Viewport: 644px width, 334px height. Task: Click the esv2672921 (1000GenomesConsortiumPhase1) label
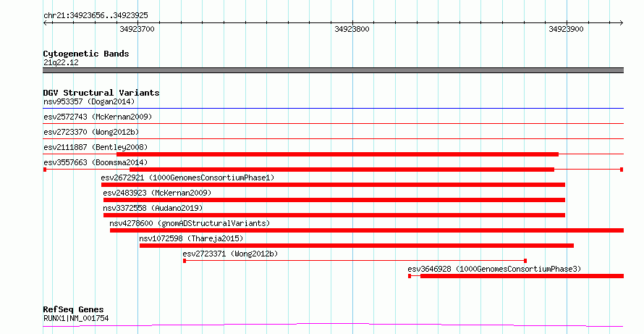tap(187, 178)
